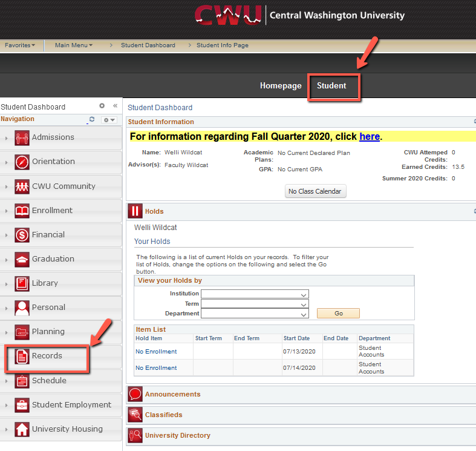Viewport: 476px width, 451px height.
Task: Follow the 'here' link for Fall Quarter
Action: click(369, 137)
